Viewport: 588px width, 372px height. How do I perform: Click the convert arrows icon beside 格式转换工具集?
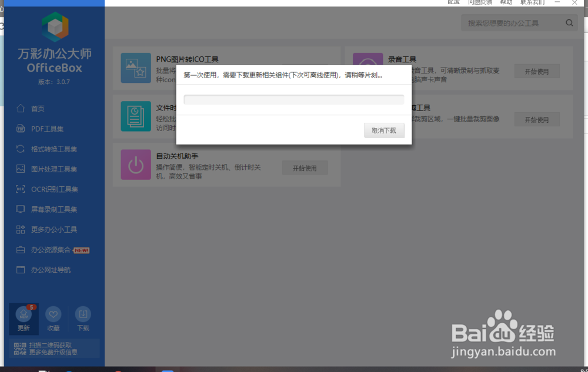pyautogui.click(x=21, y=149)
